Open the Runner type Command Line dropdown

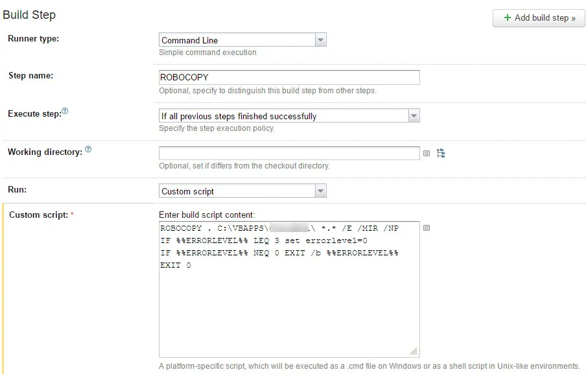[242, 40]
